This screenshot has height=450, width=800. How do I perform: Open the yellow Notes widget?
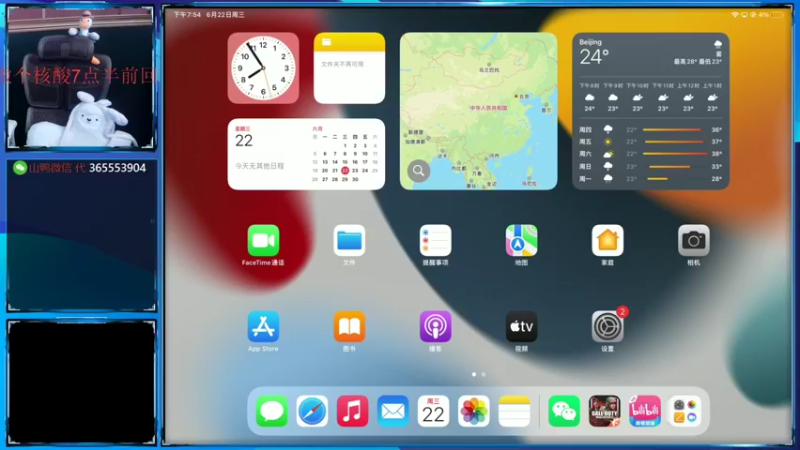click(349, 68)
